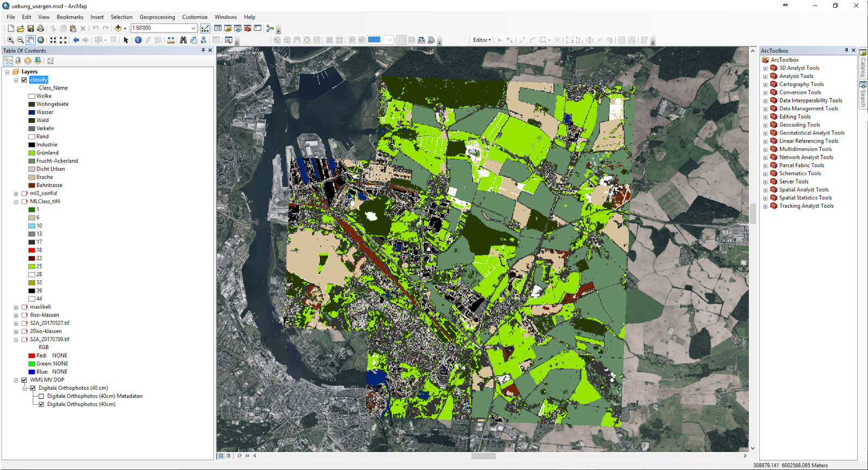868x470 pixels.
Task: Uncheck the classify layer
Action: click(24, 80)
